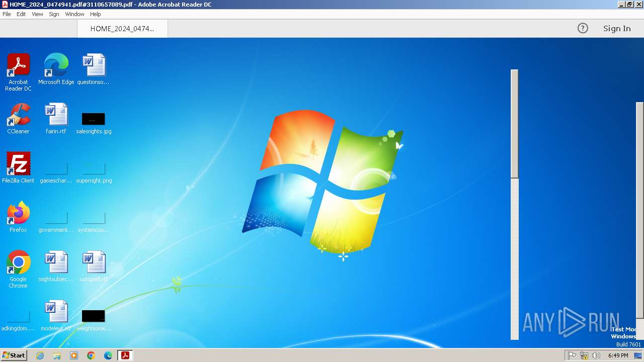Select the HOME_2024_0474... document tab

click(x=122, y=29)
